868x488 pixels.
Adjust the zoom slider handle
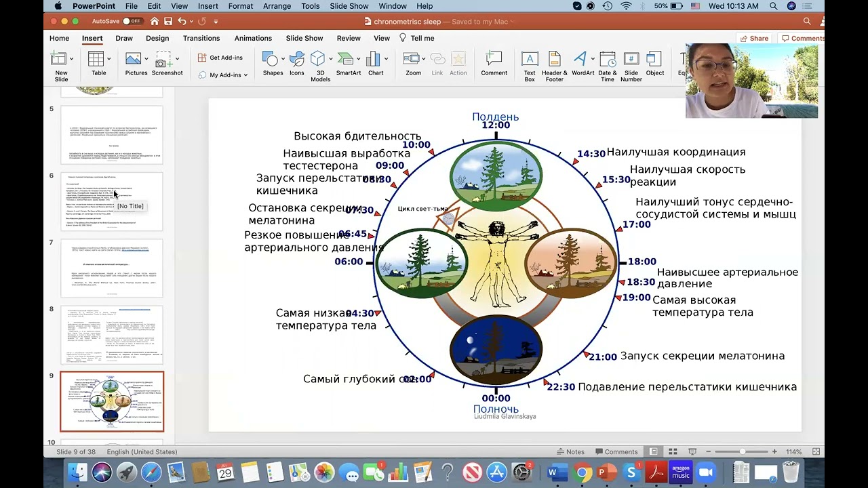[743, 451]
